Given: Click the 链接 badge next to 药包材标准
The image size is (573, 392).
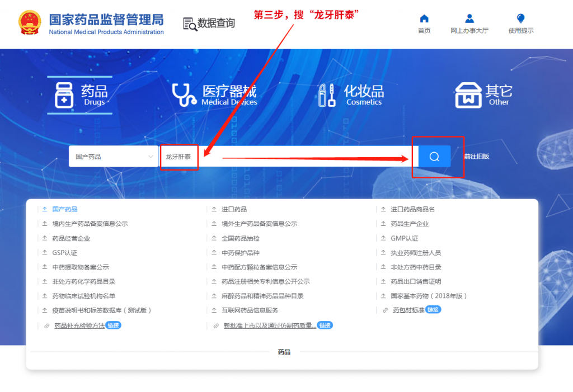Looking at the screenshot, I should coord(433,310).
